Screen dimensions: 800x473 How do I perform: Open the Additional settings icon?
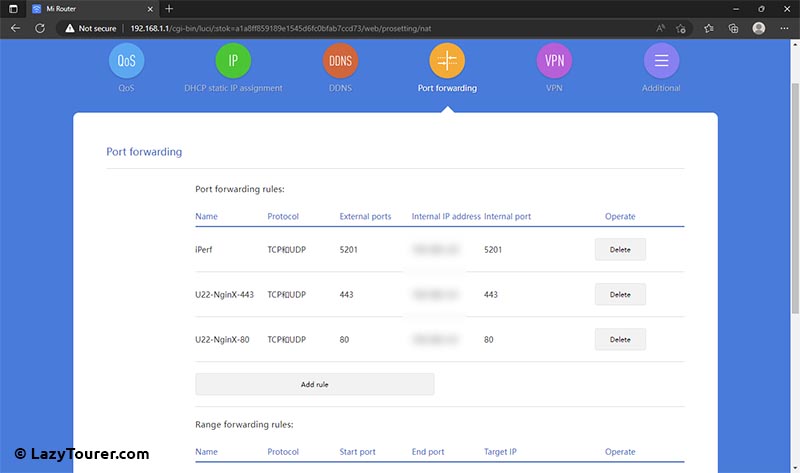pos(661,61)
